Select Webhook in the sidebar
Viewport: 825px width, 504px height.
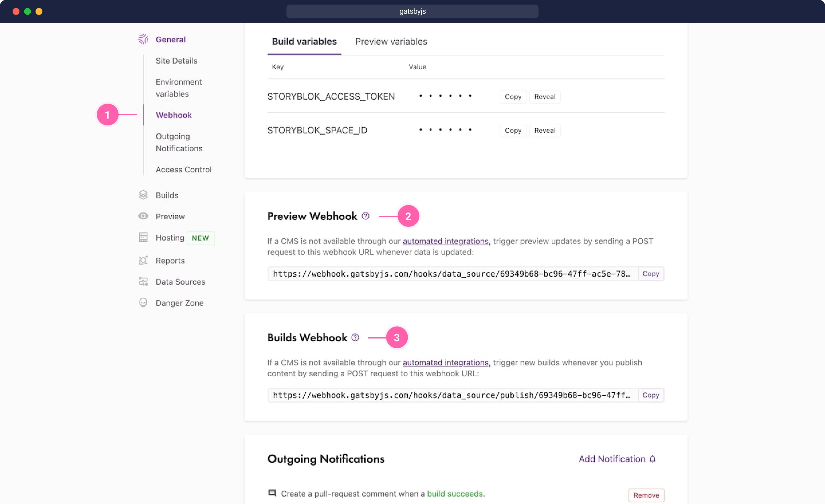tap(174, 115)
